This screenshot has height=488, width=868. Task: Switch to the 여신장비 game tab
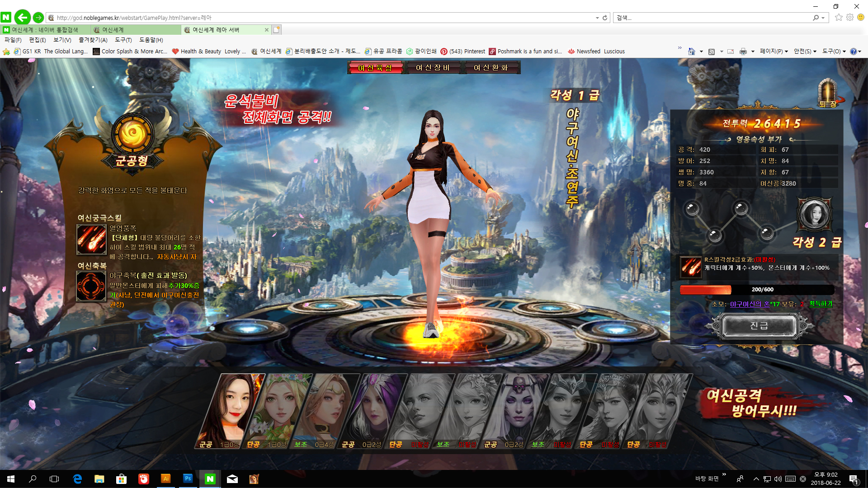click(433, 68)
